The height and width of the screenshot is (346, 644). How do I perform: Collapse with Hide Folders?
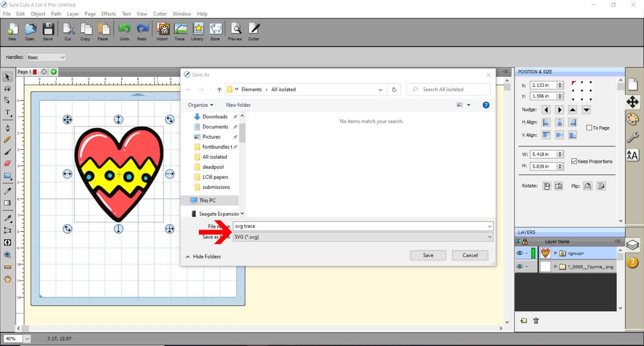tap(203, 257)
